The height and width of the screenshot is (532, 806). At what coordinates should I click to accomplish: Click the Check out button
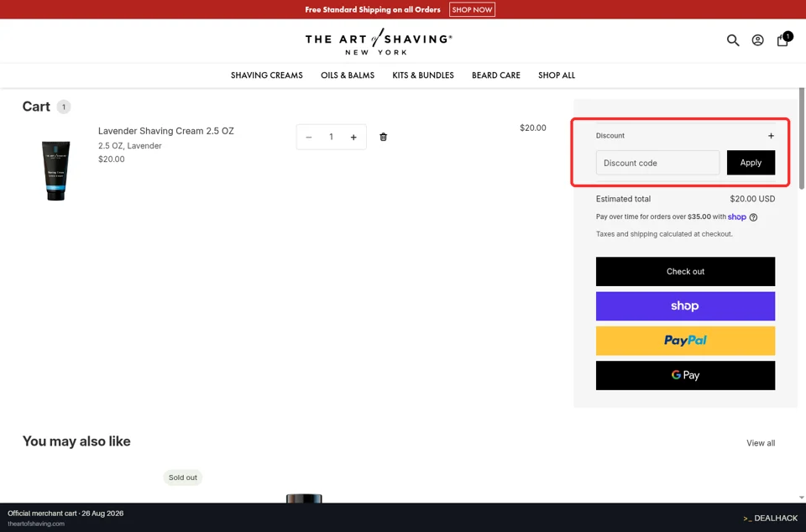coord(686,272)
